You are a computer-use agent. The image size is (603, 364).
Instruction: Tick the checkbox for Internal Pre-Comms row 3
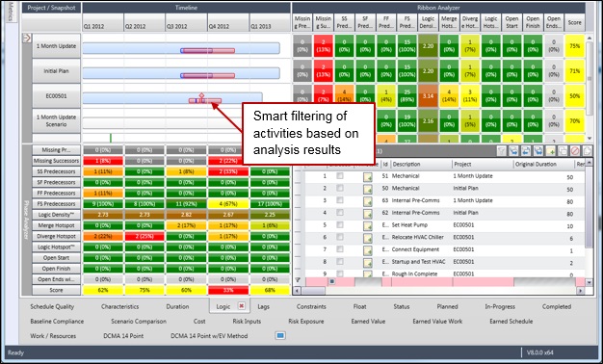point(340,200)
